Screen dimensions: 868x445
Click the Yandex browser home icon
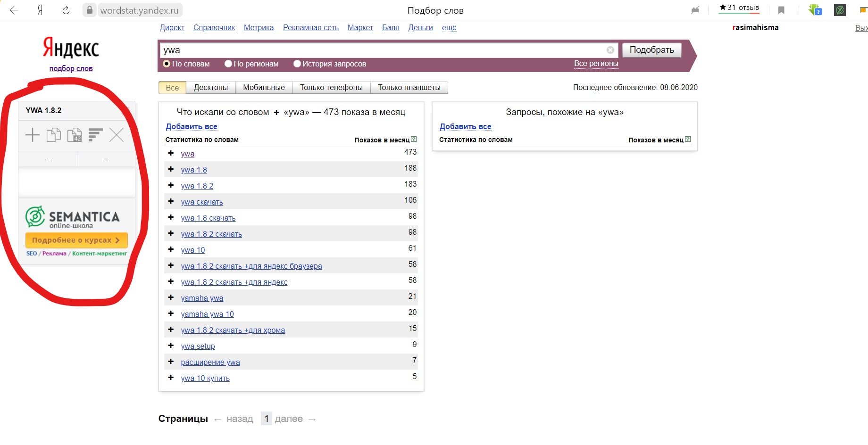coord(40,10)
